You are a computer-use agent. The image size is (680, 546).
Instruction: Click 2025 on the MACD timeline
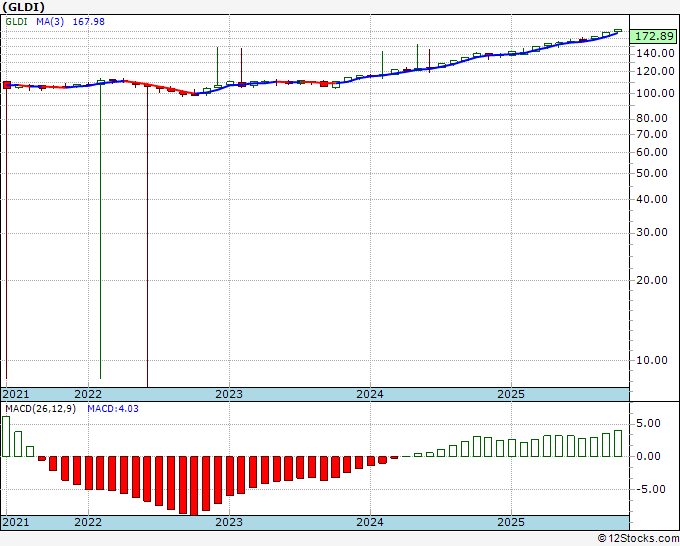pos(511,522)
